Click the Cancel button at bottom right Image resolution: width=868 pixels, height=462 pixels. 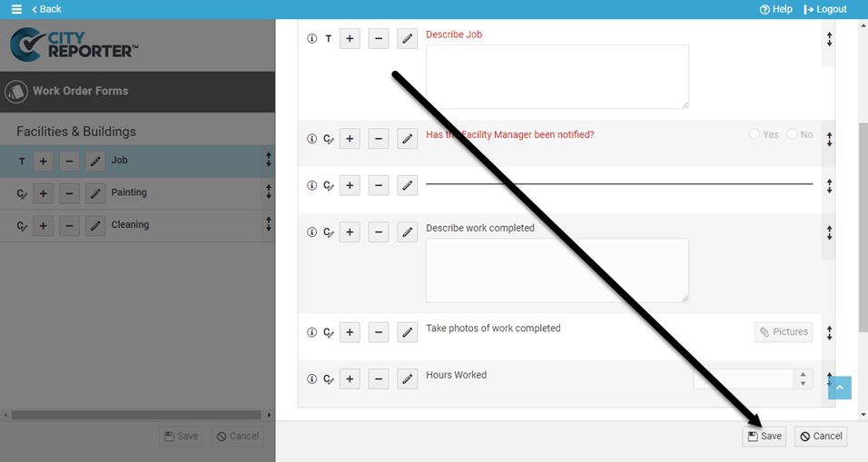[820, 437]
